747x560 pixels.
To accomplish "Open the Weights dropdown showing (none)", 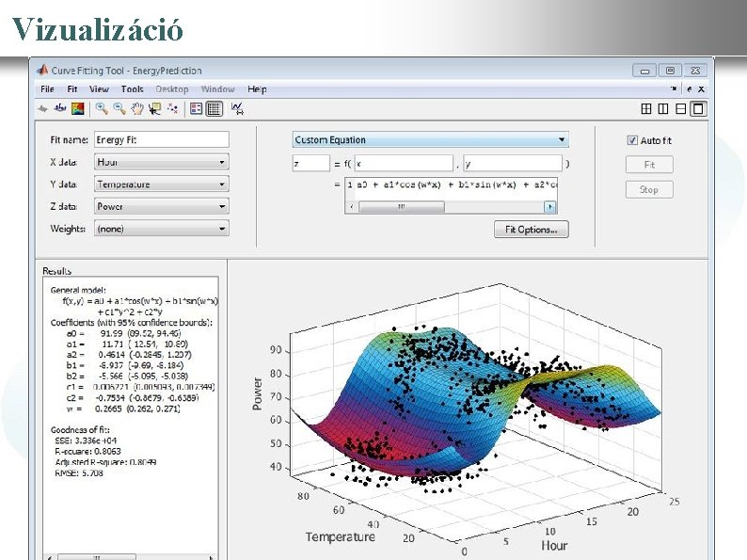I will coord(162,229).
